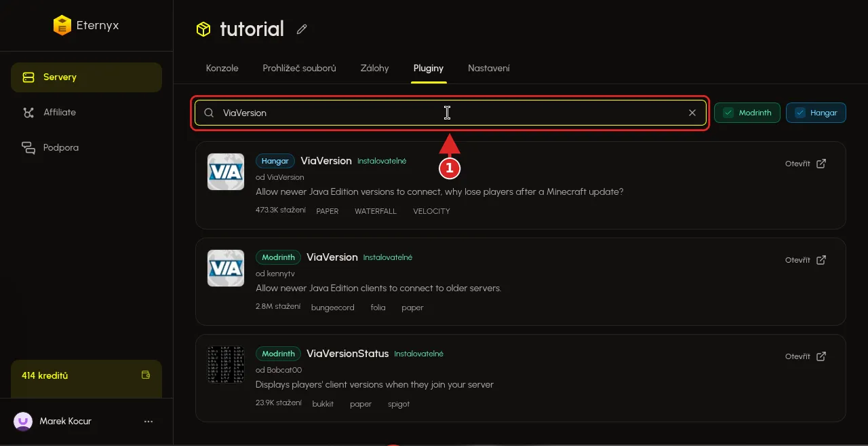Click the pencil icon to rename tutorial
Image resolution: width=868 pixels, height=446 pixels.
coord(302,29)
